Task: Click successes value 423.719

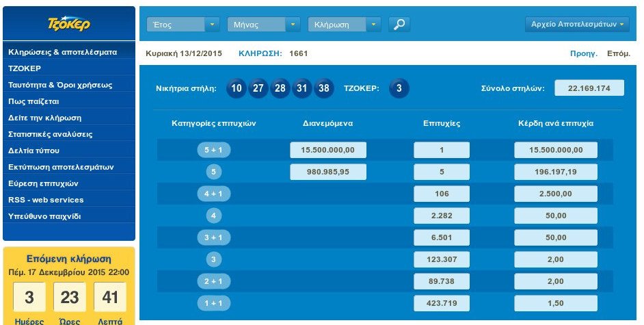Action: pos(442,303)
